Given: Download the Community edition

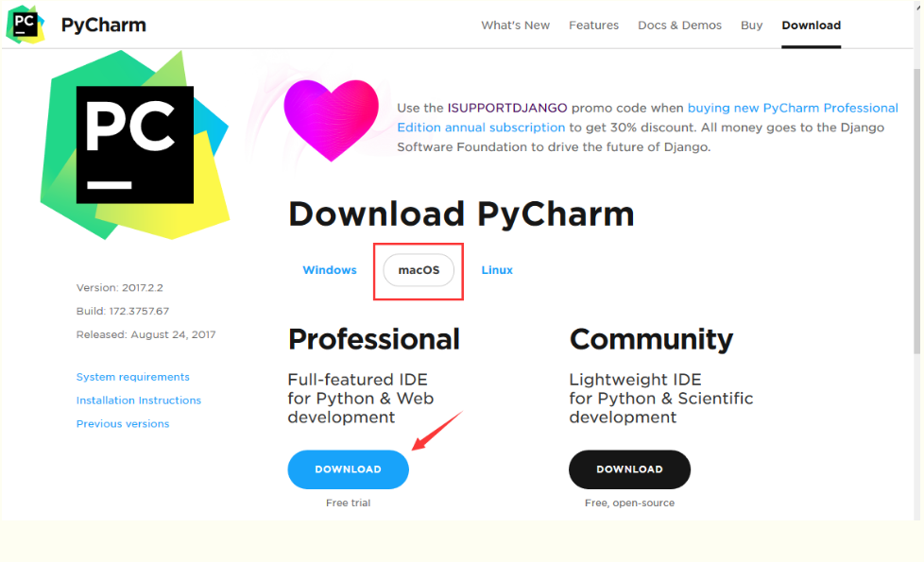Looking at the screenshot, I should point(629,469).
